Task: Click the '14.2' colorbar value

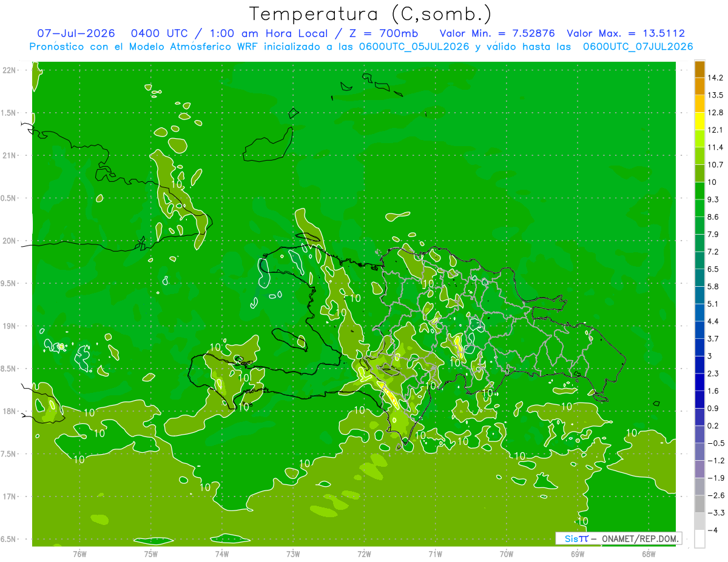Action: [715, 78]
